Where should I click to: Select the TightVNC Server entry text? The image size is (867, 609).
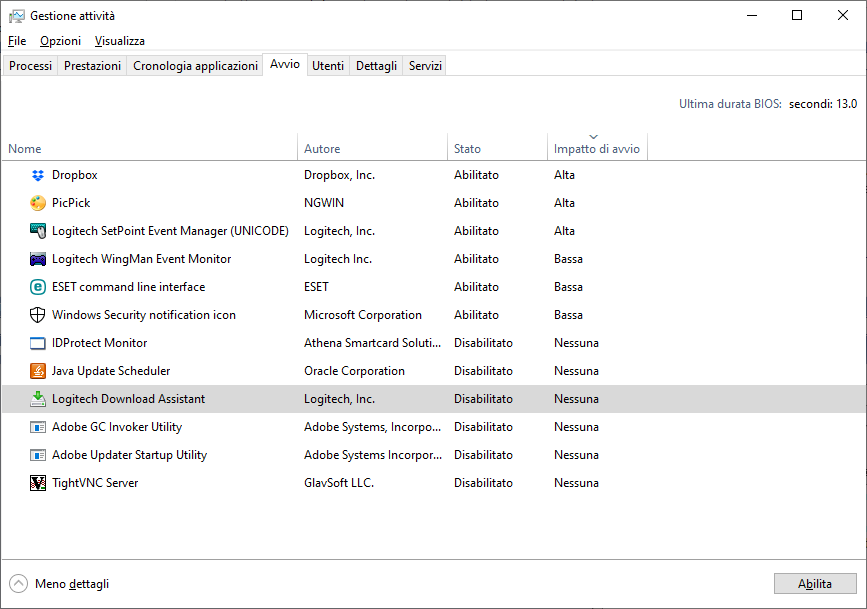pos(95,483)
